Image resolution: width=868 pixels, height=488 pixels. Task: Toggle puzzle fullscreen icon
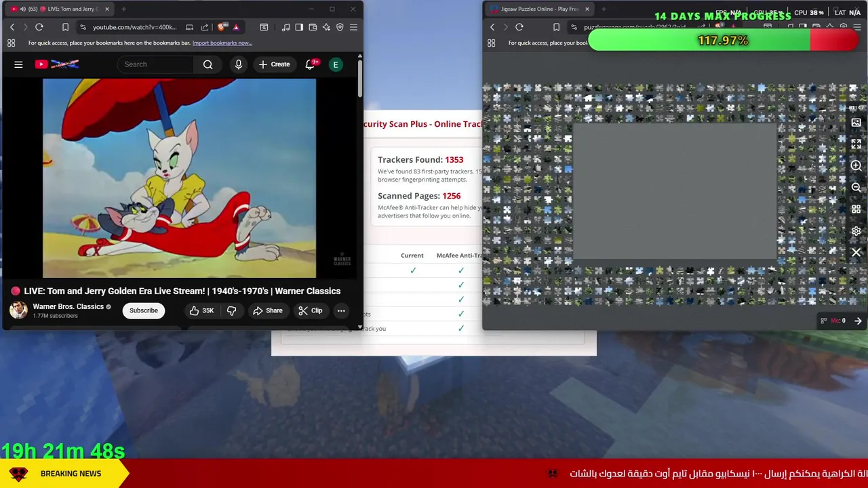pyautogui.click(x=856, y=144)
